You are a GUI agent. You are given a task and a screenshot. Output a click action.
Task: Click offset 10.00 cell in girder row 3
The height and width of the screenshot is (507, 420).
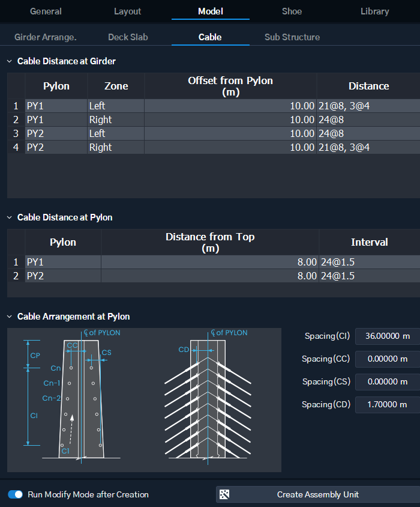point(230,133)
